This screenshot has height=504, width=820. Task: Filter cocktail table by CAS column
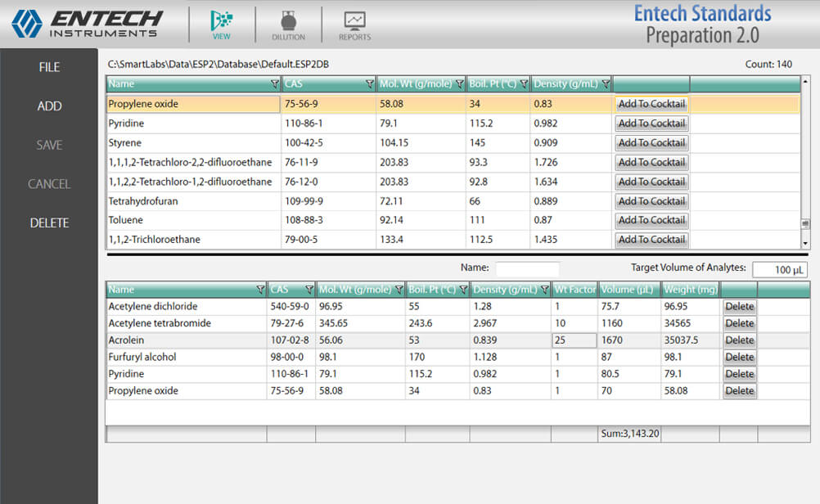pyautogui.click(x=309, y=289)
